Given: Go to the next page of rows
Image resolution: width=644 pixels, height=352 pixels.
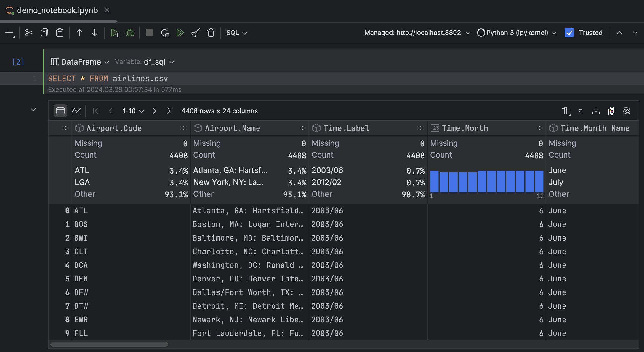Looking at the screenshot, I should point(155,111).
